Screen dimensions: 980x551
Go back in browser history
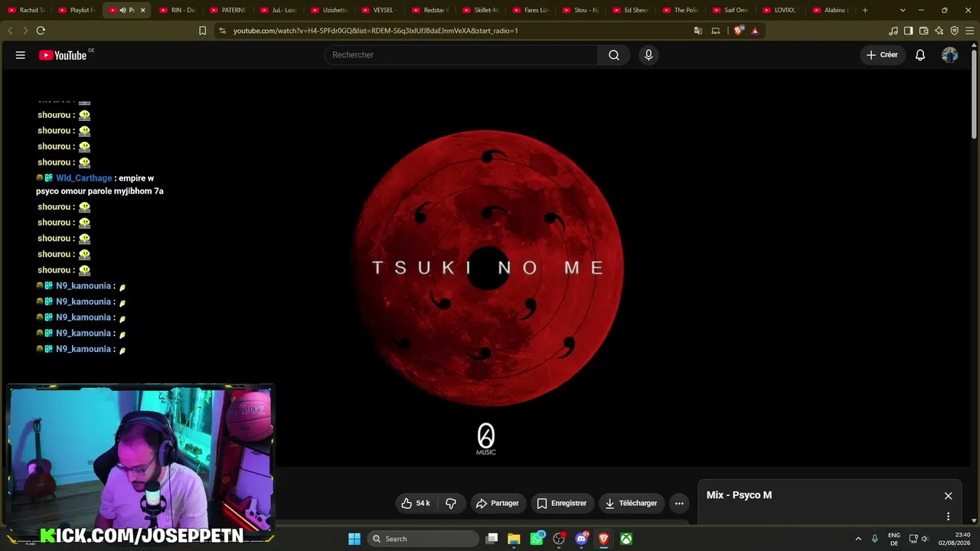click(x=10, y=31)
